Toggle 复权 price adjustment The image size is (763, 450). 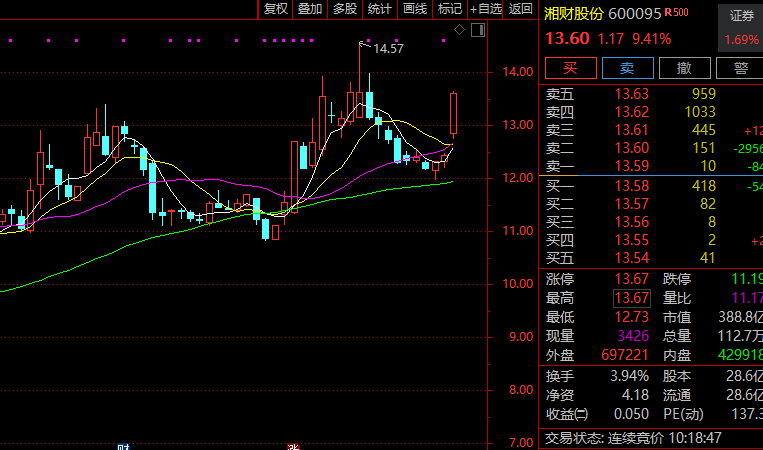pyautogui.click(x=275, y=9)
